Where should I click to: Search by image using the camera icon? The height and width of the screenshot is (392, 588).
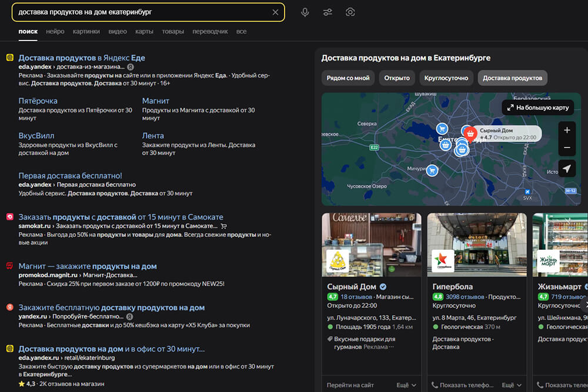pos(350,12)
